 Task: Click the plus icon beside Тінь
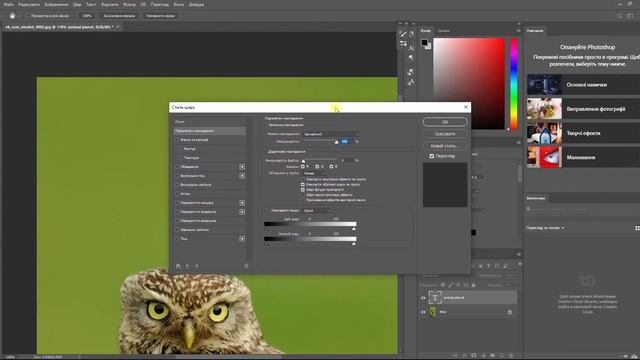point(242,239)
